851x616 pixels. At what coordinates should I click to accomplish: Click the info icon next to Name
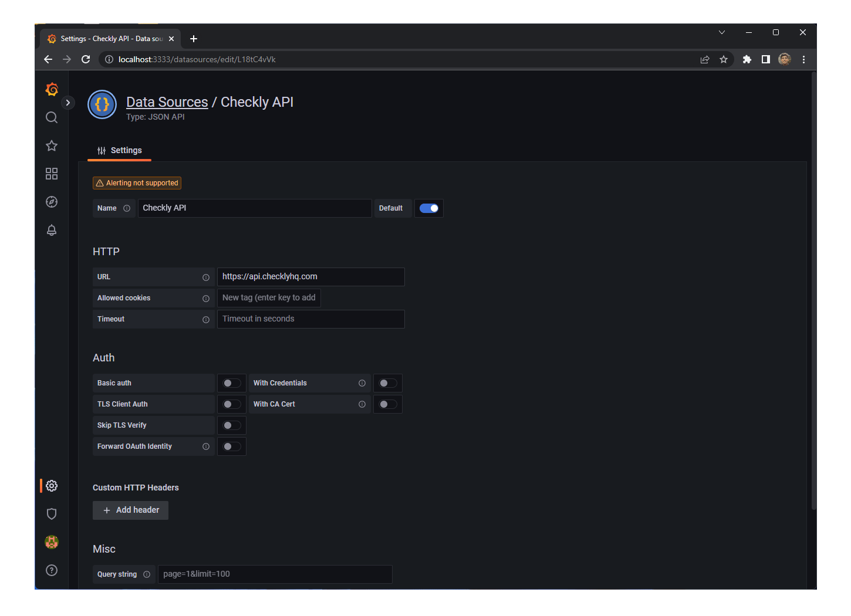(127, 208)
